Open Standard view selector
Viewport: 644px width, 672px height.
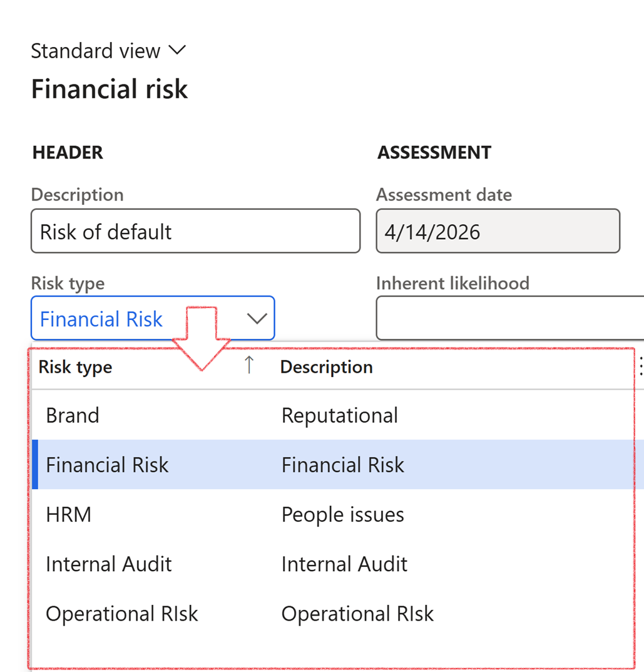96,51
